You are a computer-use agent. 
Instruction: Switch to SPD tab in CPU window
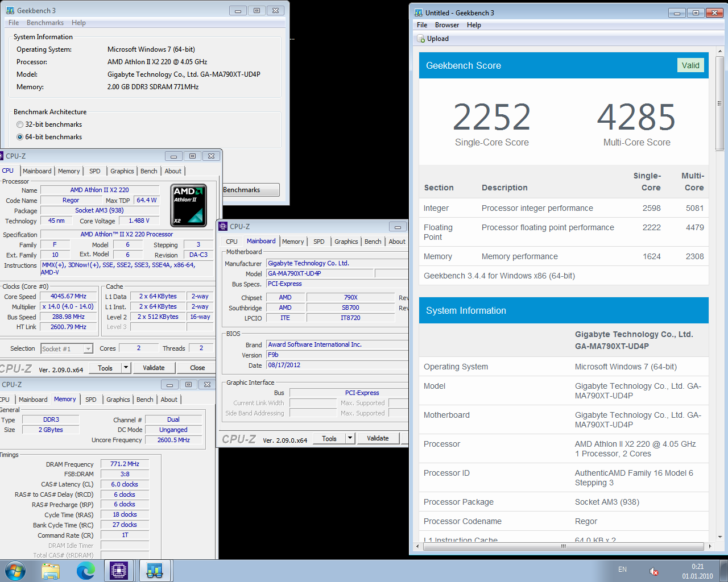pos(95,171)
